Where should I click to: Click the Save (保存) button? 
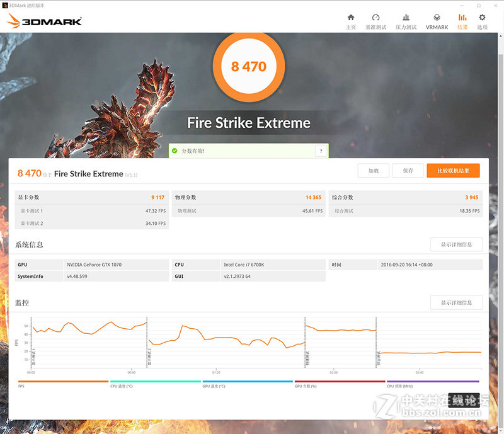pos(408,171)
